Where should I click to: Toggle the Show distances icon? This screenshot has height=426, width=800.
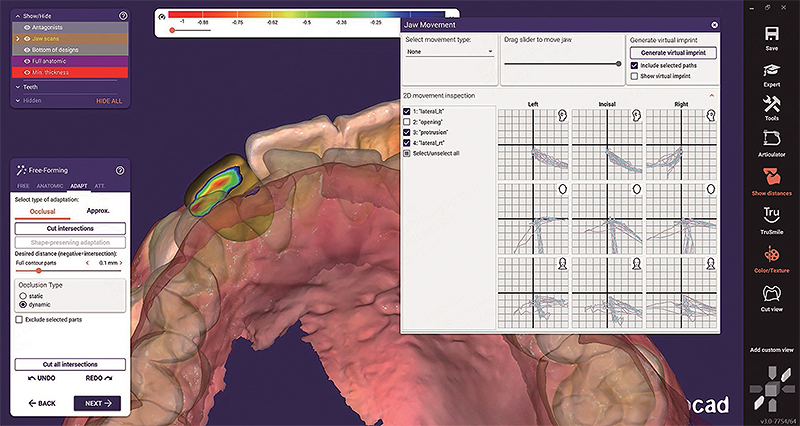[x=771, y=177]
